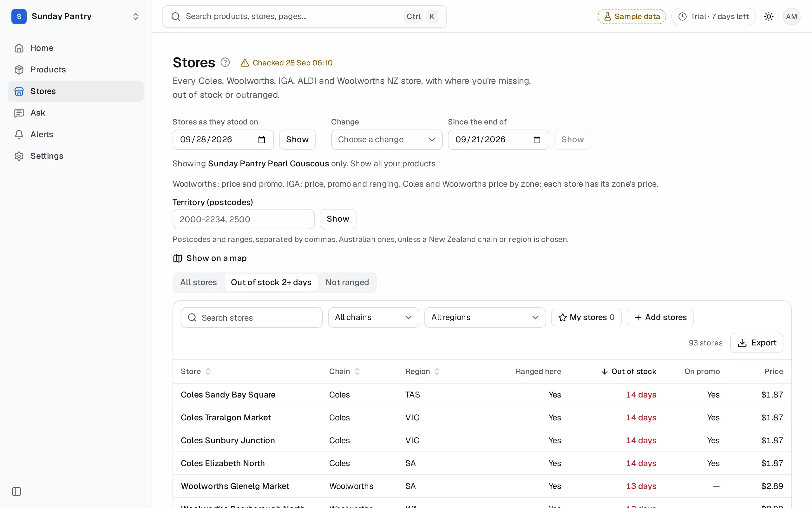This screenshot has height=508, width=812.
Task: Switch to the All stores tab
Action: [x=199, y=283]
